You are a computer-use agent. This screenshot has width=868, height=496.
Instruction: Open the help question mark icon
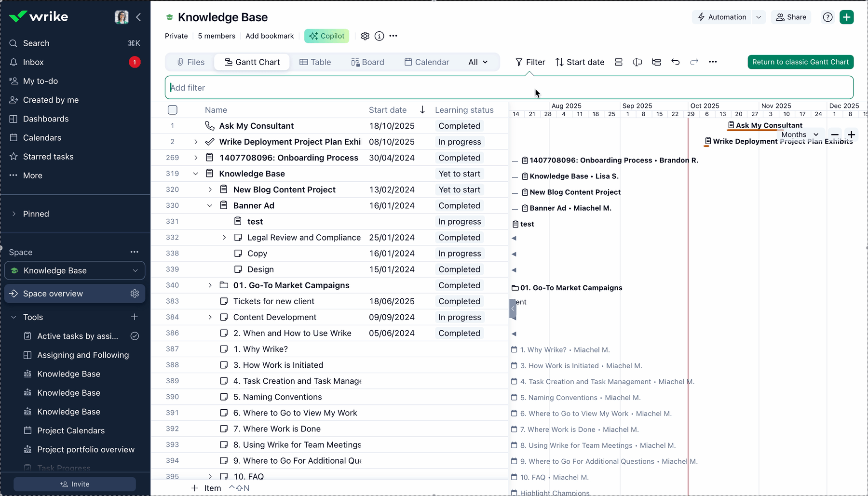pos(827,17)
